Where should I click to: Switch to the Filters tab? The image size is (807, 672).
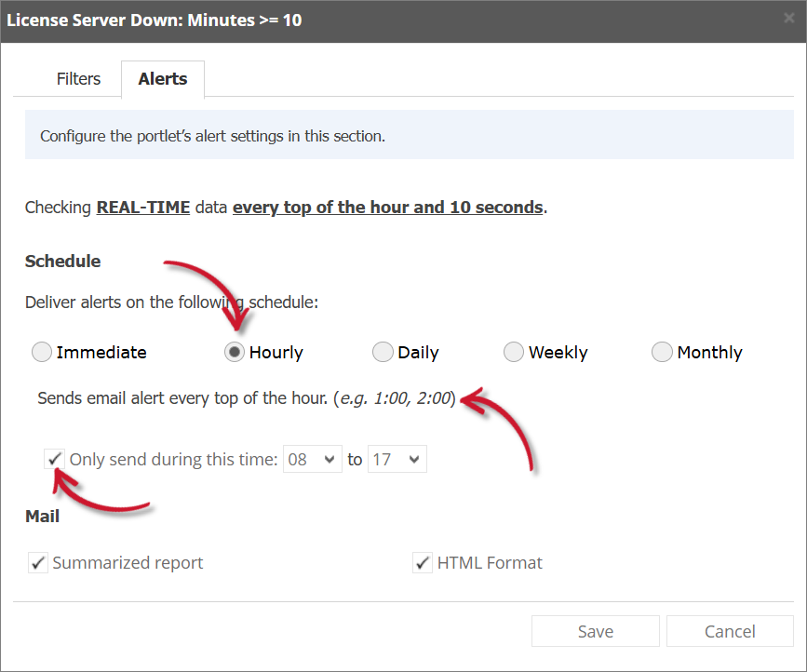pos(78,79)
